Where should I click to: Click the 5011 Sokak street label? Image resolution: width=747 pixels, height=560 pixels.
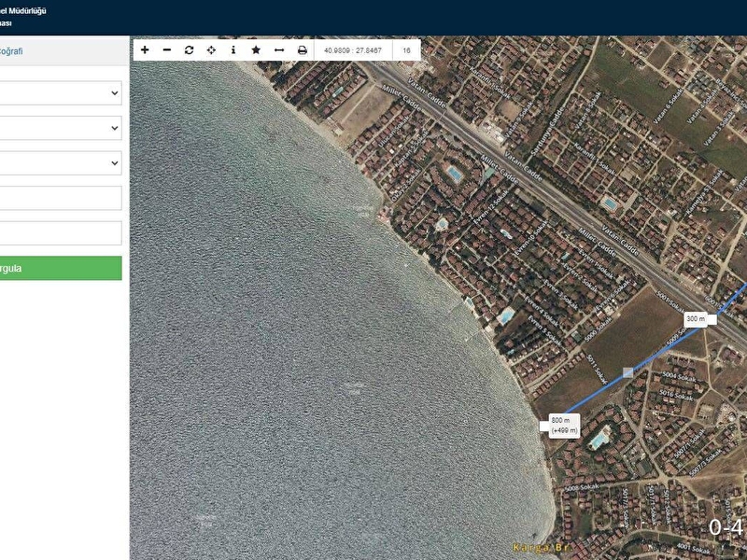(x=597, y=369)
